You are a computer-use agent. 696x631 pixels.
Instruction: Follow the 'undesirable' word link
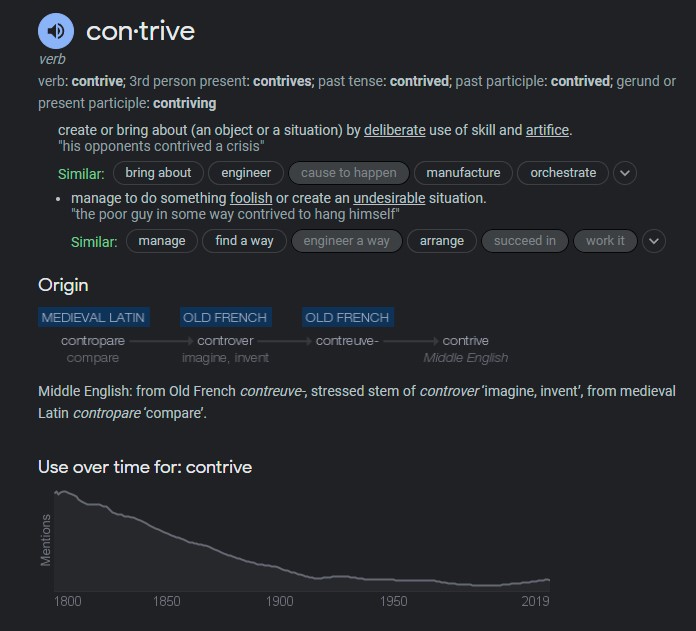(389, 198)
